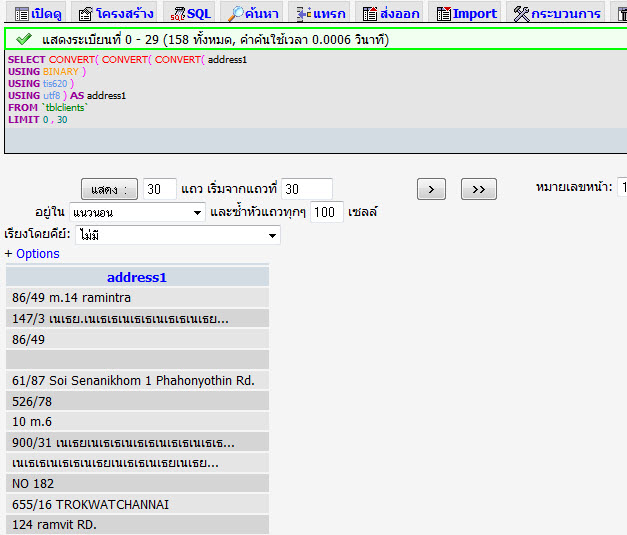This screenshot has width=627, height=535.
Task: Open the sort by key ไม่มี dropdown
Action: pyautogui.click(x=178, y=235)
